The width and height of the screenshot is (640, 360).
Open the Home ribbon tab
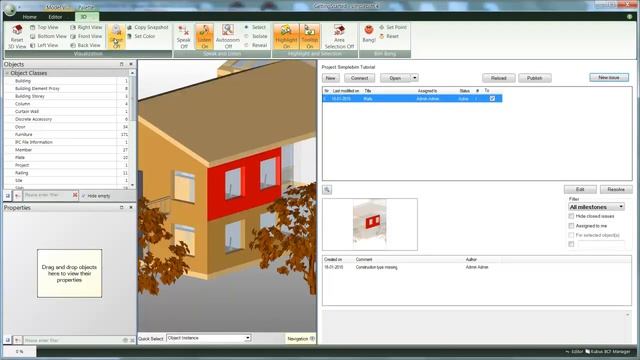pyautogui.click(x=29, y=17)
